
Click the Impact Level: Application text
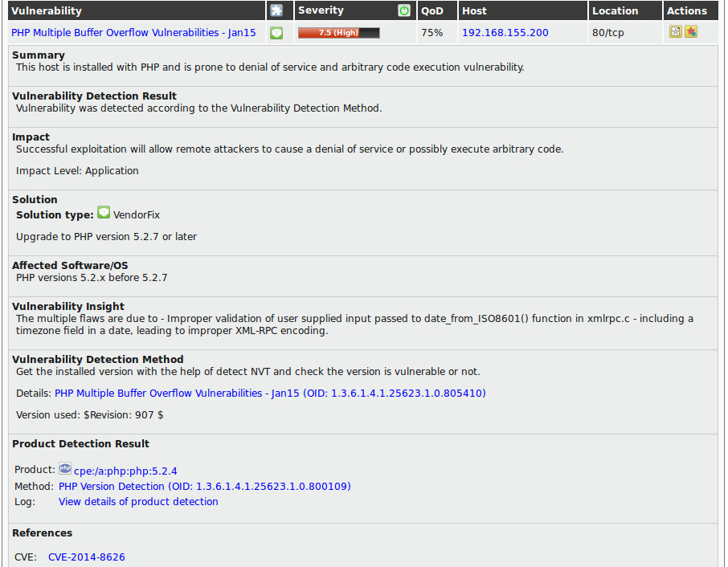click(77, 171)
